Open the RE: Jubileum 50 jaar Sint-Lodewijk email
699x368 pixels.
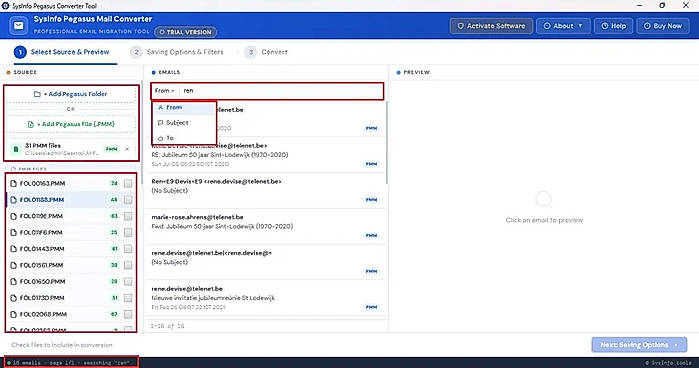click(266, 154)
